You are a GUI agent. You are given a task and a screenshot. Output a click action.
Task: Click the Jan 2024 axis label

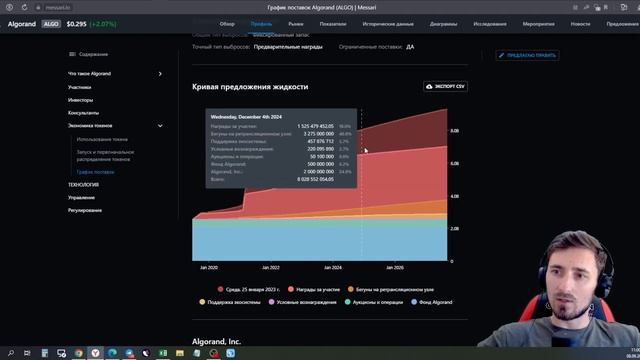[333, 268]
